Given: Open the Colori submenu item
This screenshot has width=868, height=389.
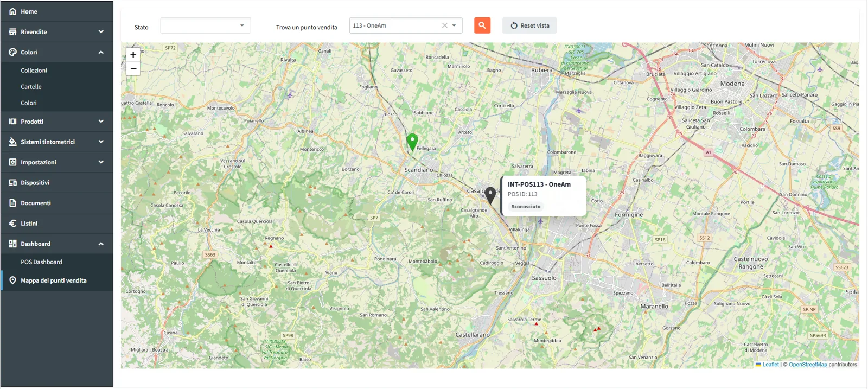Looking at the screenshot, I should 29,103.
